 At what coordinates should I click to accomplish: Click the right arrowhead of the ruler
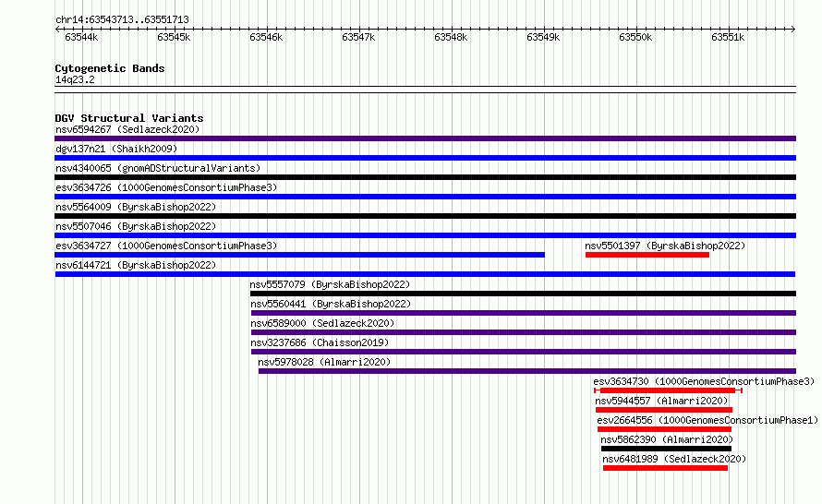[x=793, y=29]
